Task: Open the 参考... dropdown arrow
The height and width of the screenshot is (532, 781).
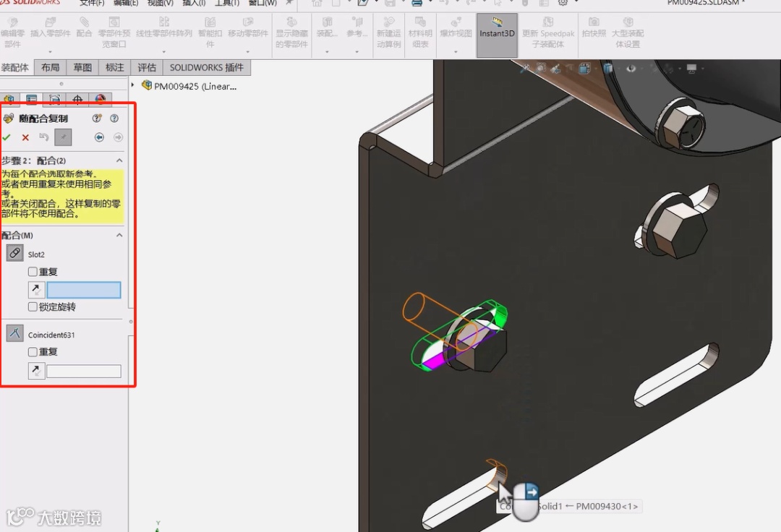Action: [357, 52]
